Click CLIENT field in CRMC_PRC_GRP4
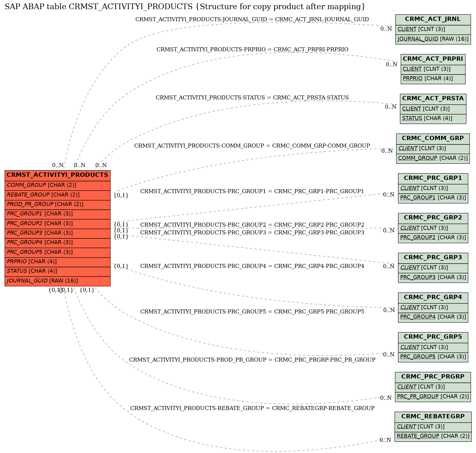The height and width of the screenshot is (453, 476). click(x=433, y=308)
